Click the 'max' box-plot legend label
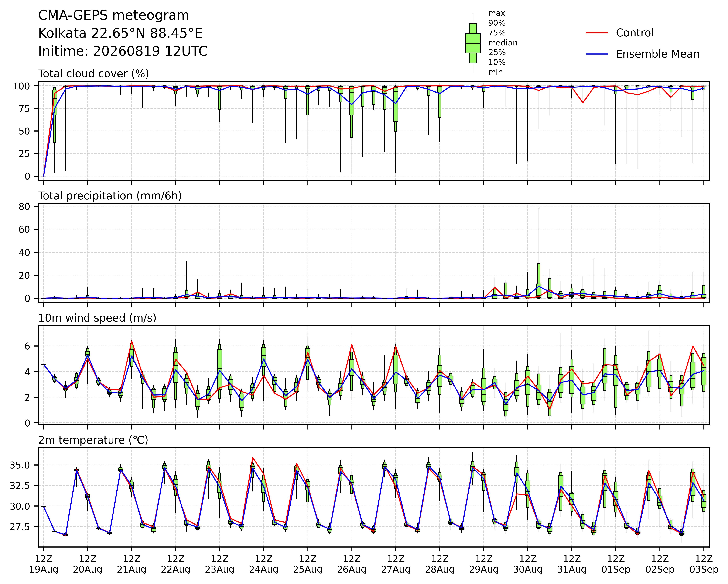Image resolution: width=728 pixels, height=584 pixels. (x=497, y=14)
